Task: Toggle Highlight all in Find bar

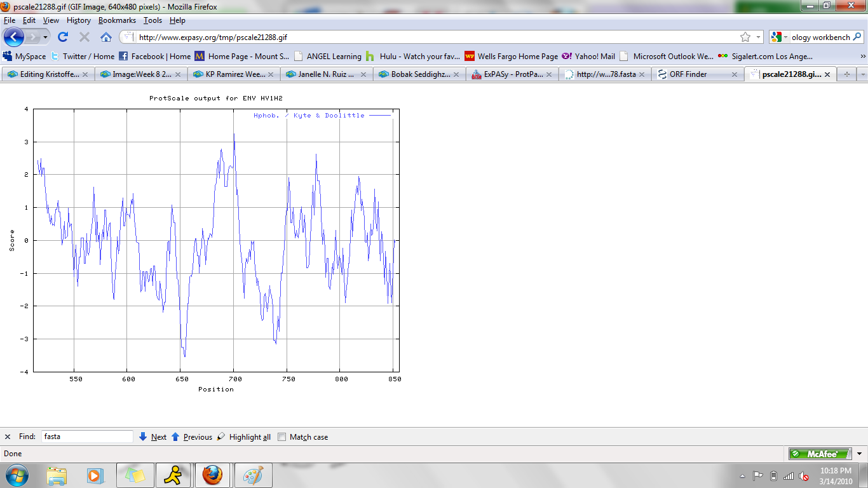Action: coord(244,437)
